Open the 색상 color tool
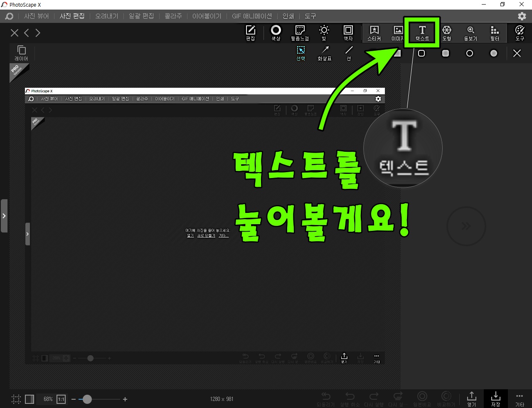532x408 pixels. (276, 33)
